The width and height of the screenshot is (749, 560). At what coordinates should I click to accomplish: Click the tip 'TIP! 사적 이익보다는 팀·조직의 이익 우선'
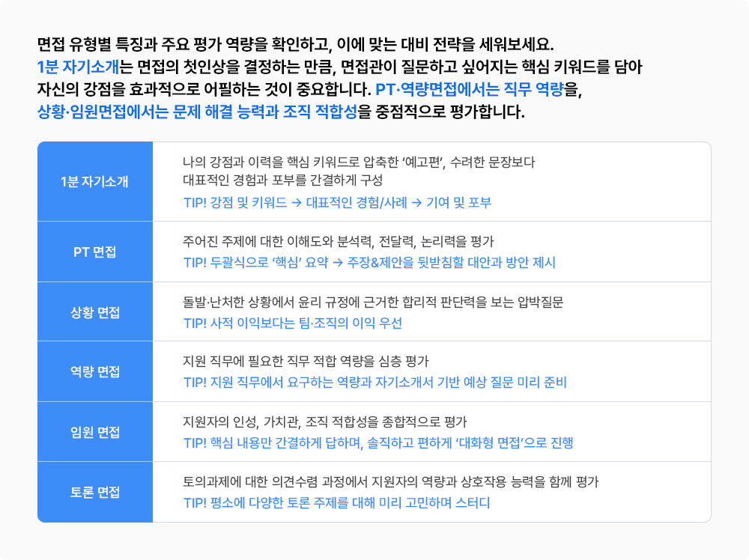[x=292, y=323]
